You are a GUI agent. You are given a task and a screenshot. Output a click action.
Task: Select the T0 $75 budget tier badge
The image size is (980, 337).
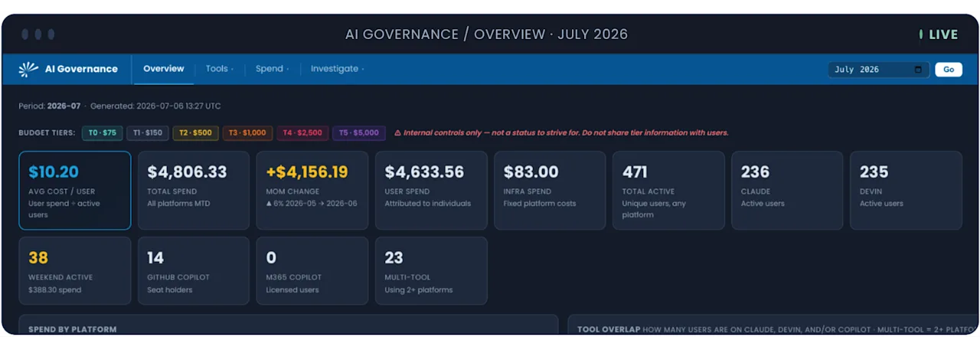[x=102, y=133]
